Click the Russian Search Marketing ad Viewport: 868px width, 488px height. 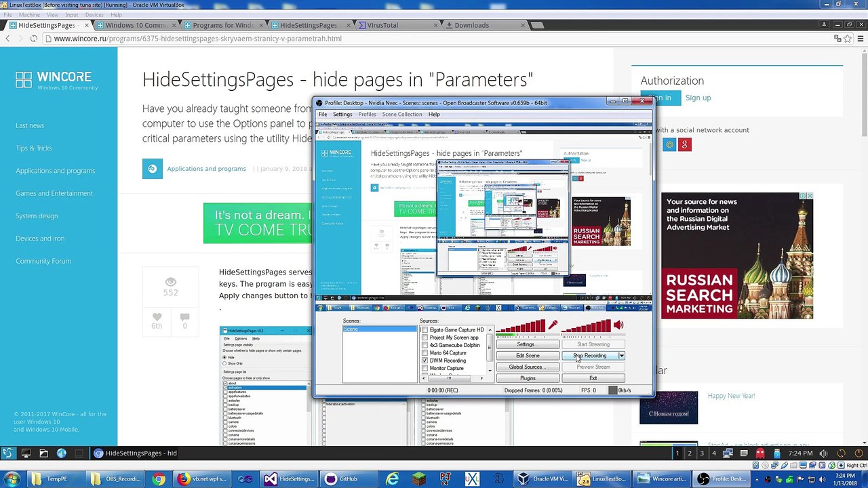pyautogui.click(x=737, y=256)
